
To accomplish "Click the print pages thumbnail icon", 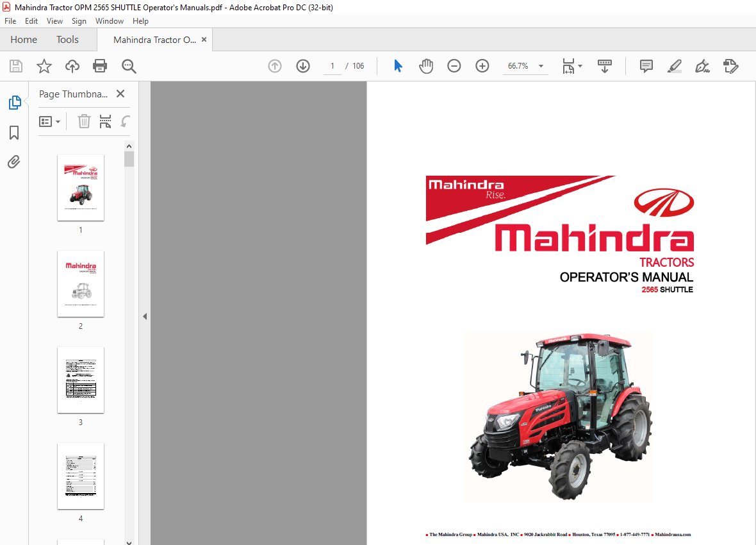I will tap(105, 121).
